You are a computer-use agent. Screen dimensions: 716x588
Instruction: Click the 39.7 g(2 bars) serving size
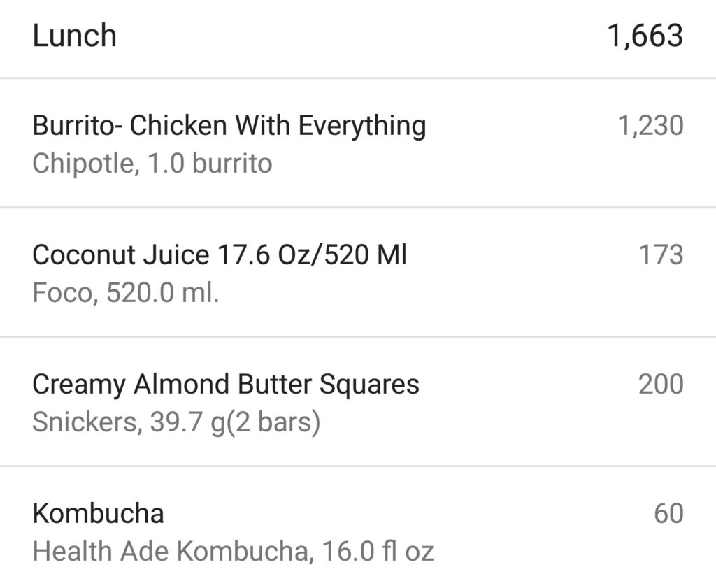coord(235,422)
